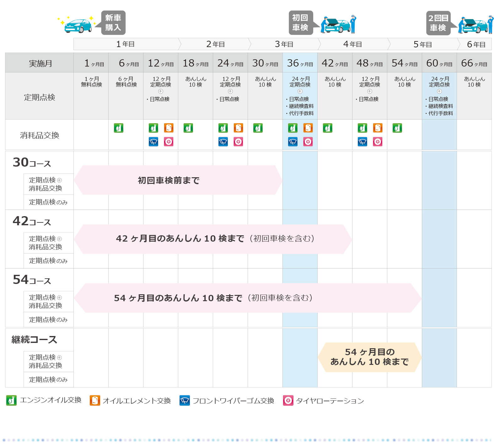Click the wiper rubber icon under 24ヶ月目

click(x=223, y=142)
